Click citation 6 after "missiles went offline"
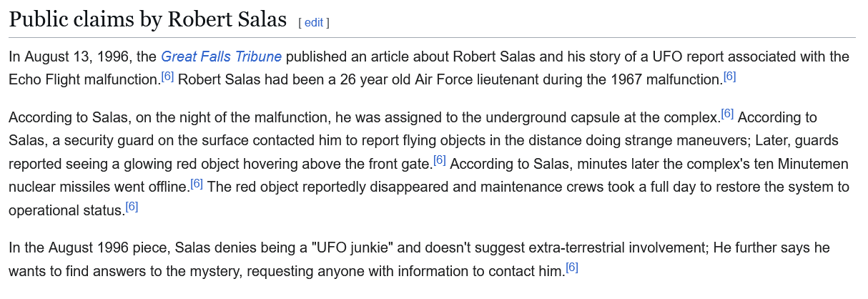 click(x=197, y=184)
